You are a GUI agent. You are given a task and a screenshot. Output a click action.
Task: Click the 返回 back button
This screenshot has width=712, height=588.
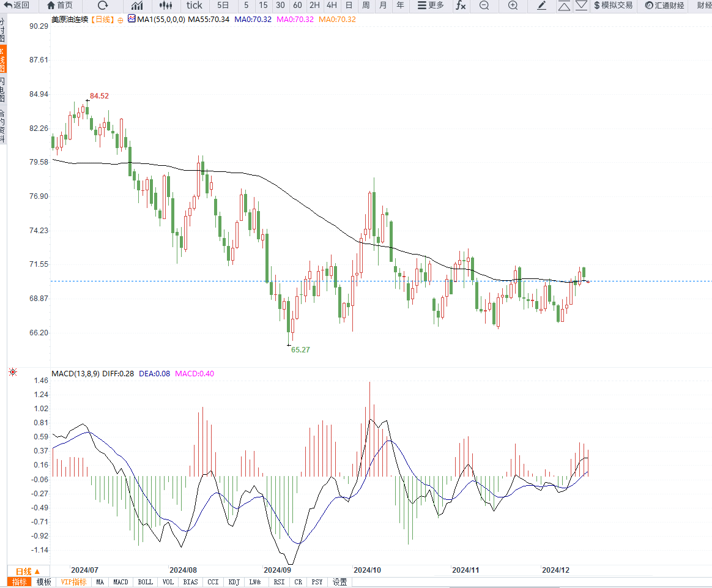pos(17,6)
